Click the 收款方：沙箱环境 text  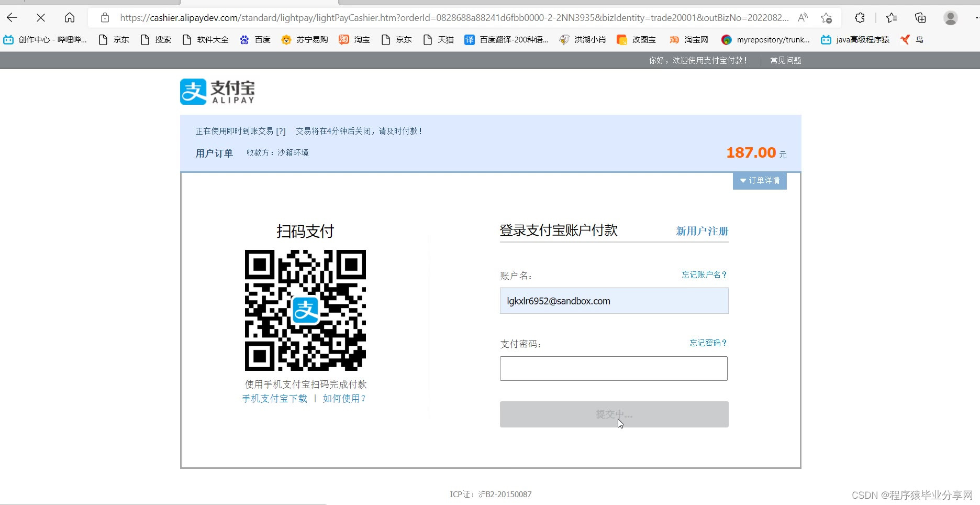pos(277,152)
